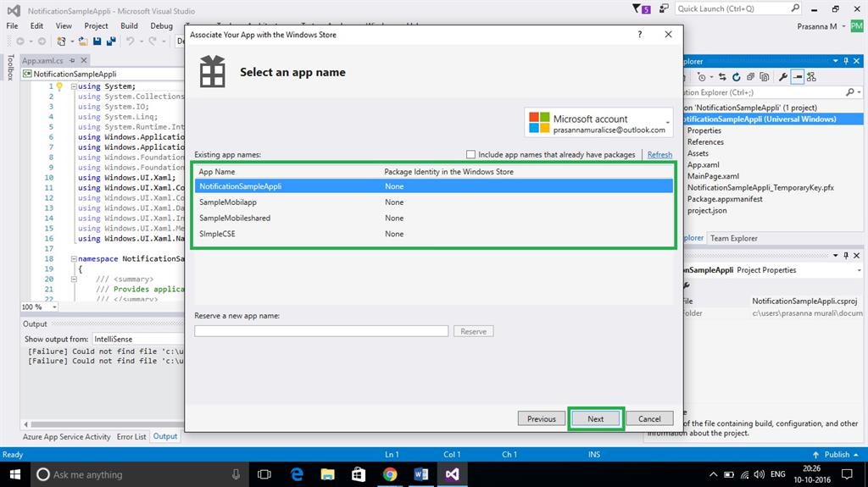Open the Prasanna M account dropdown arrow

pos(843,26)
